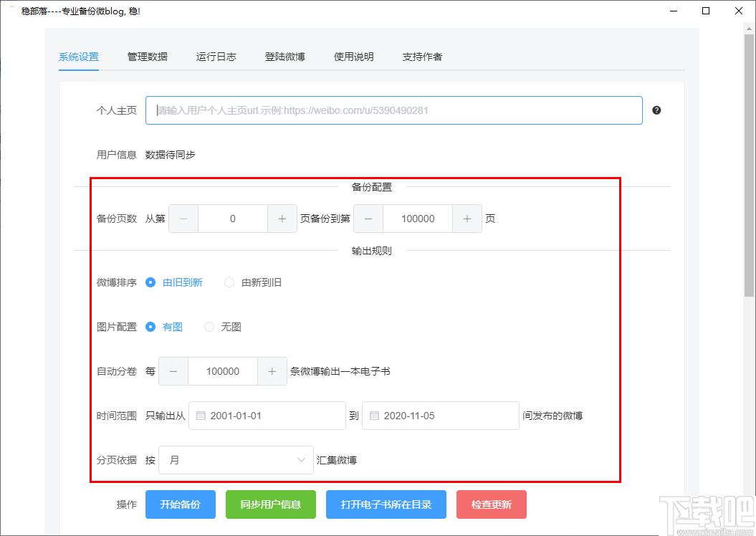Screen dimensions: 756x536
Task: Click the 数据待同步 status text
Action: 171,155
